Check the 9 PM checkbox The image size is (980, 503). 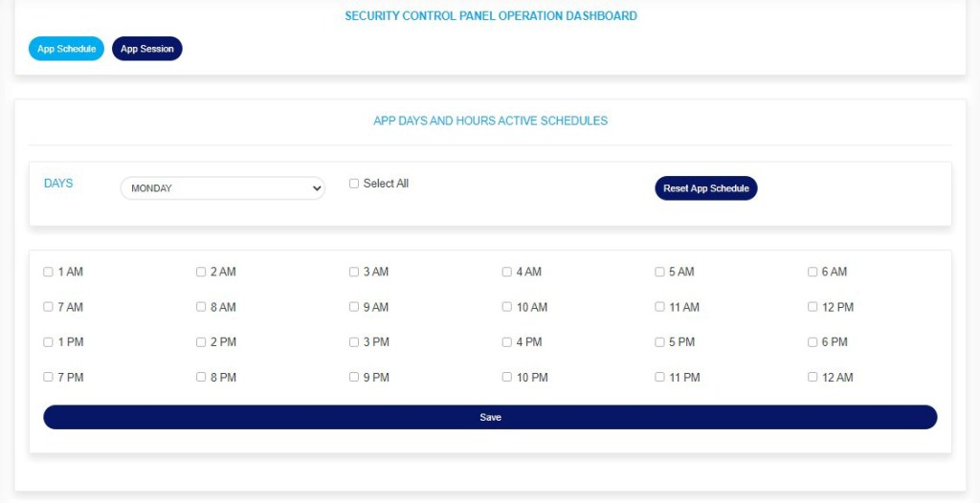click(x=354, y=378)
